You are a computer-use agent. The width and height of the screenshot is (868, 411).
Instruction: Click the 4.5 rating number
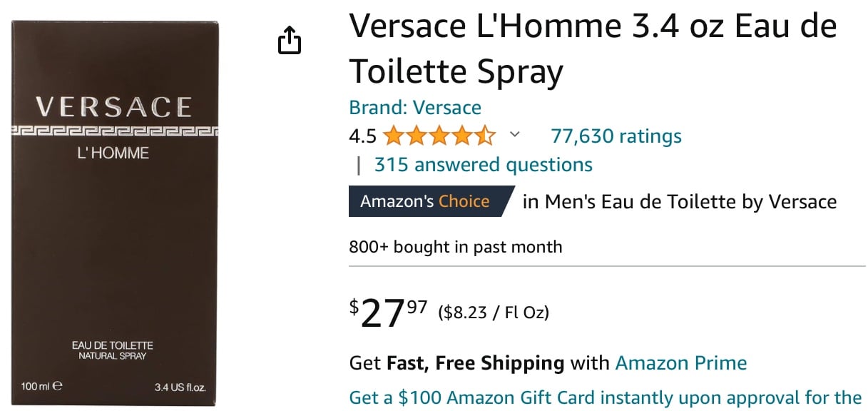click(362, 136)
